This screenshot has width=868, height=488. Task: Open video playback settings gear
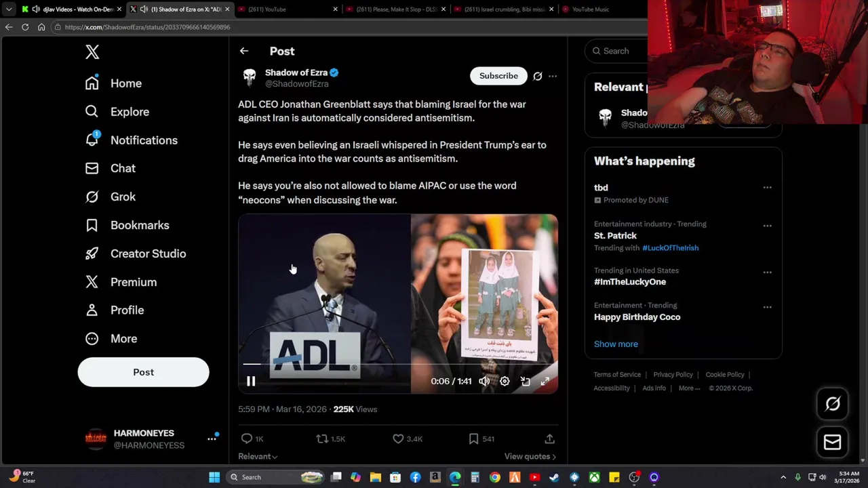pos(505,382)
